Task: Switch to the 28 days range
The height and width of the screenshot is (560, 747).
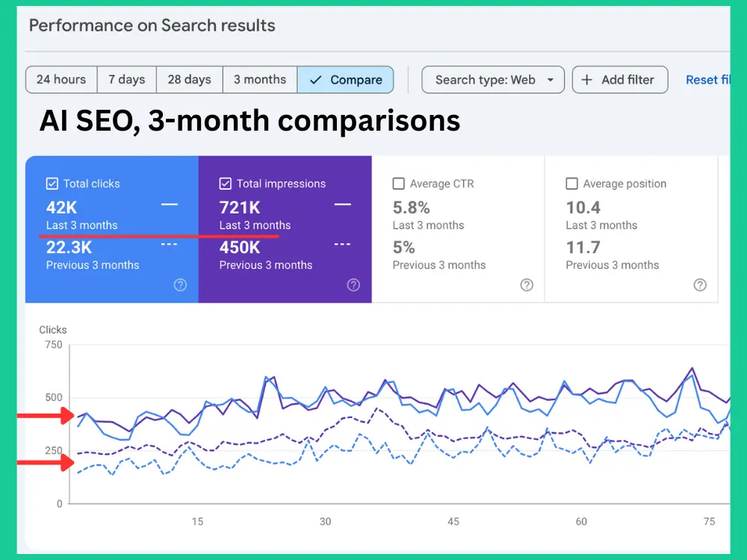Action: (x=189, y=80)
